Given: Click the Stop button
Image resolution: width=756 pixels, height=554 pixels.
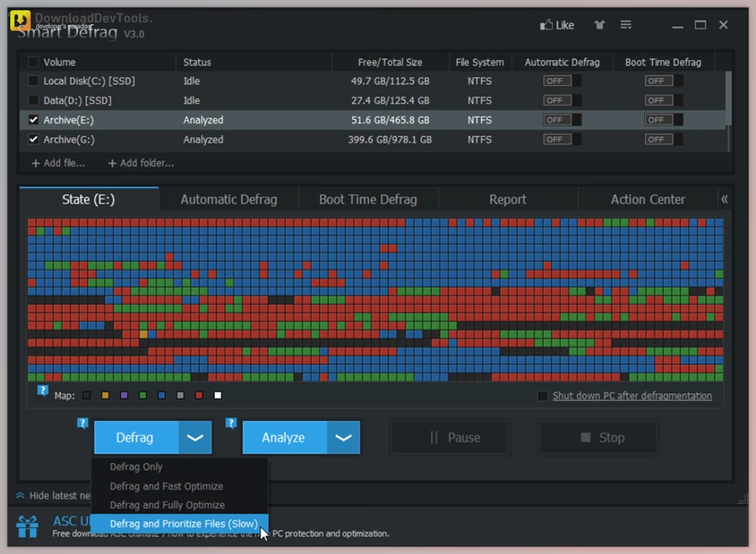Looking at the screenshot, I should tap(598, 437).
